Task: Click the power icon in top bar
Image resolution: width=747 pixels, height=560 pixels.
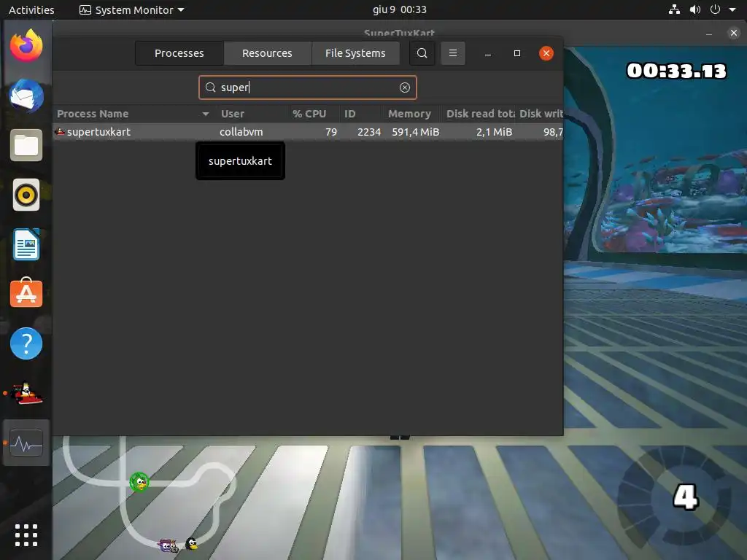Action: [715, 9]
